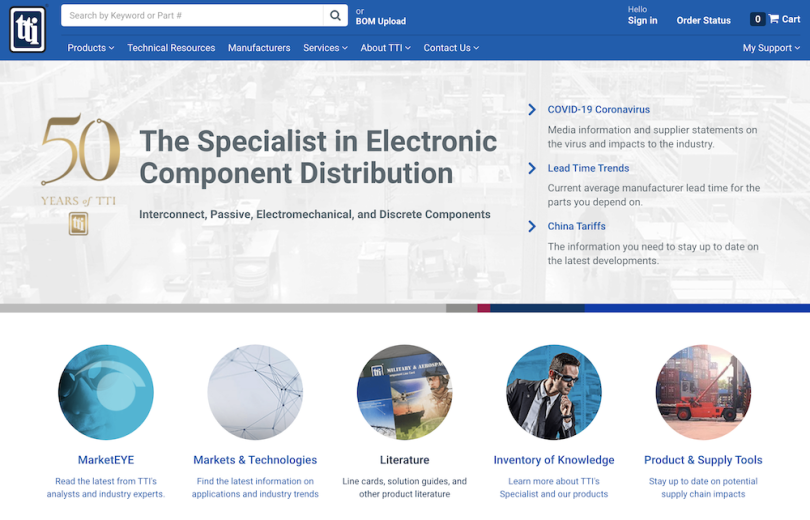Viewport: 810px width, 520px height.
Task: Click the TTI logo in header
Action: pyautogui.click(x=28, y=29)
